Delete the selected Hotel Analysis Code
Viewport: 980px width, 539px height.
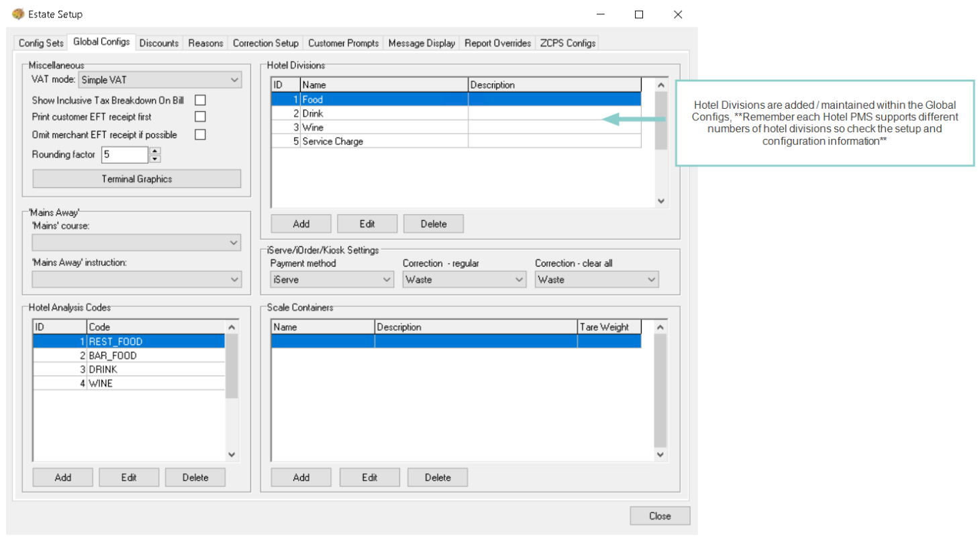click(x=195, y=477)
